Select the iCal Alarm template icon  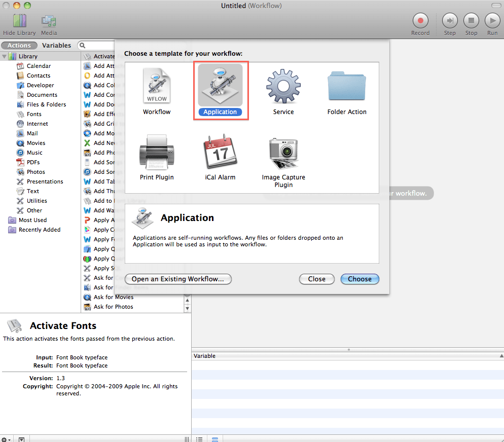(x=220, y=152)
